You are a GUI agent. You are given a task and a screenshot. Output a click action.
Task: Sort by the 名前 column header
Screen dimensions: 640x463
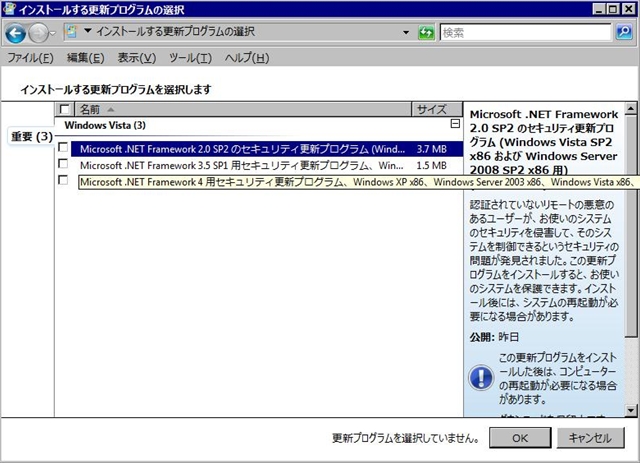coord(243,109)
